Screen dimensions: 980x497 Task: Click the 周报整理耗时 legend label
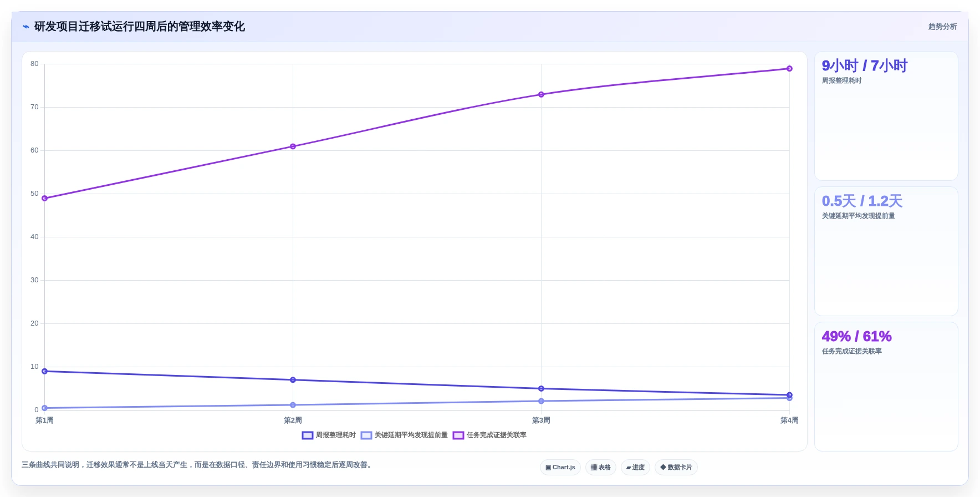pos(336,435)
